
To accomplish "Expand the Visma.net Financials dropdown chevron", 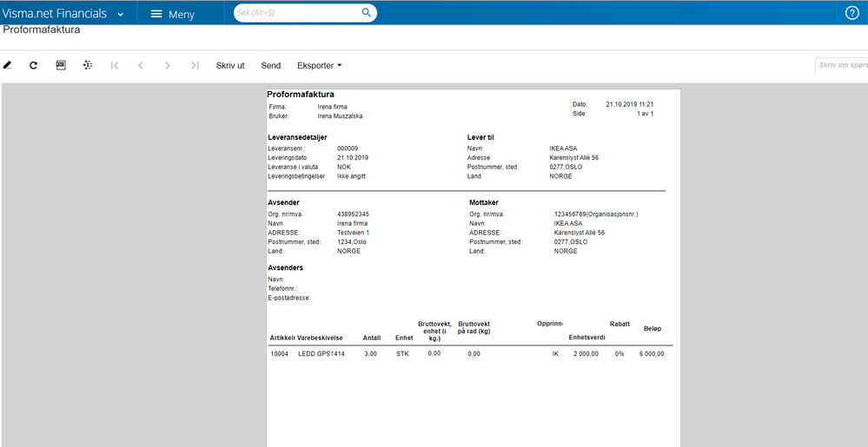I will pos(121,15).
